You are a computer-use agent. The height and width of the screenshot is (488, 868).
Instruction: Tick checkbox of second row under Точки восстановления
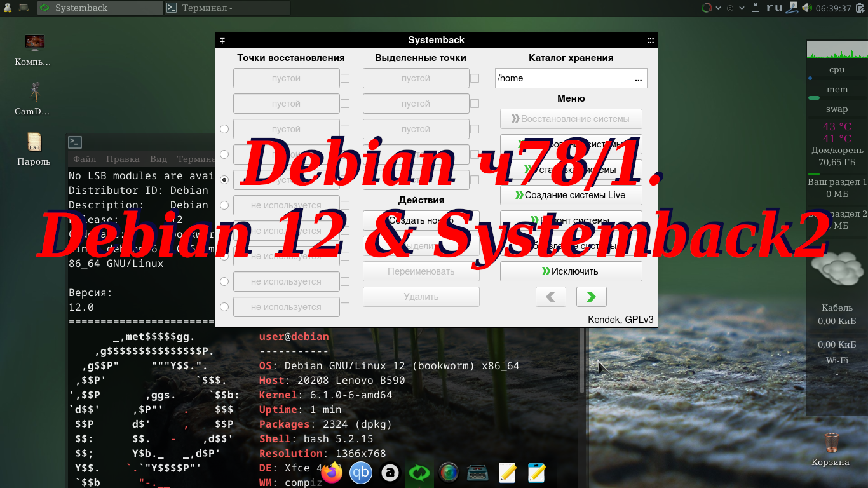coord(345,104)
